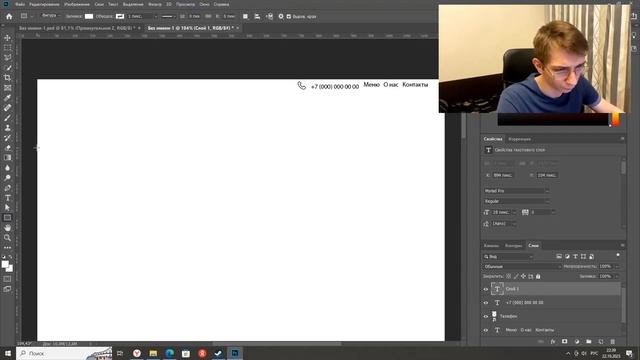The height and width of the screenshot is (360, 640).
Task: Open the shape mode Фигура dropdown
Action: [51, 16]
